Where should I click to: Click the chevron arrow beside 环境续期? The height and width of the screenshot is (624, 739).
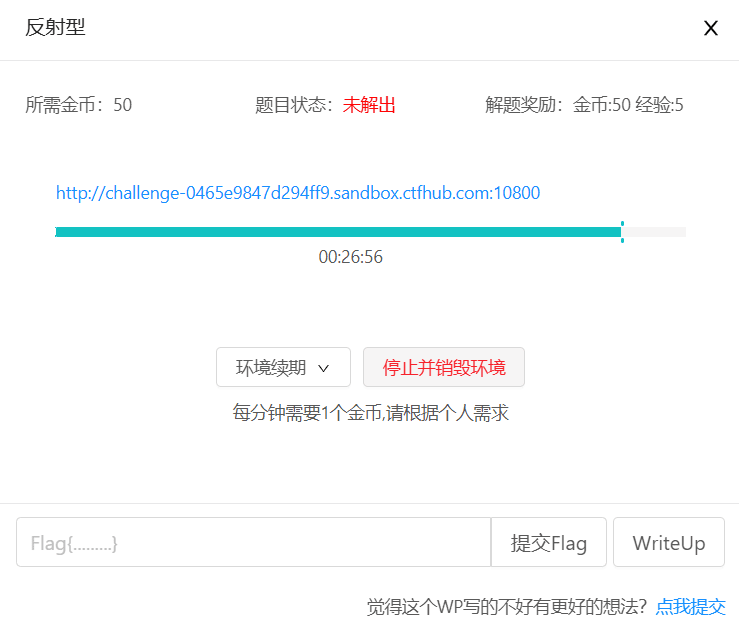(323, 368)
